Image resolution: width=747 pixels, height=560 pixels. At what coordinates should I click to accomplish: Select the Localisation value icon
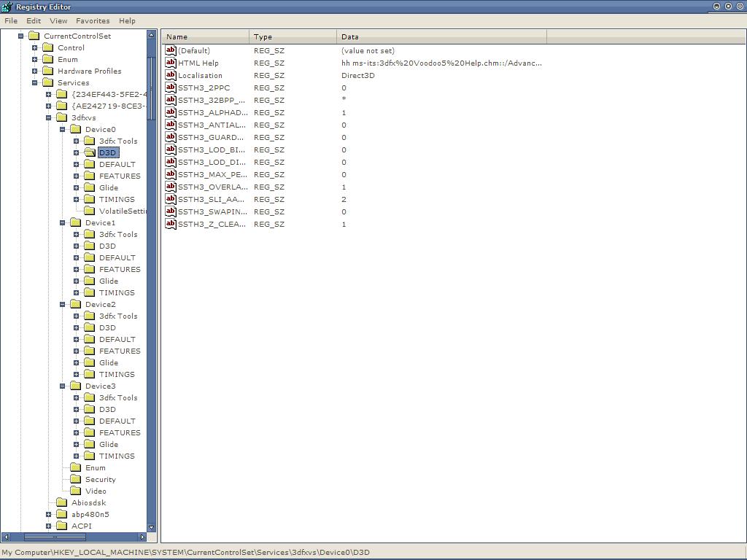[x=171, y=76]
